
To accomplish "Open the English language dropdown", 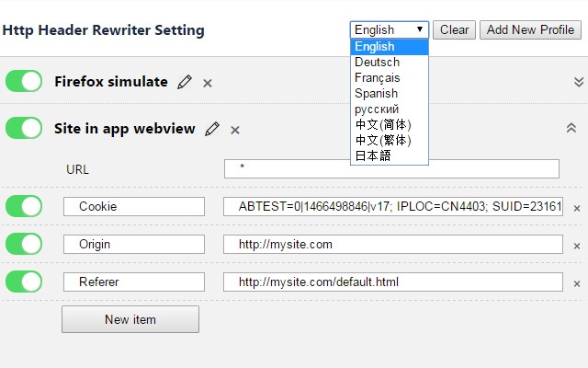I will [390, 29].
